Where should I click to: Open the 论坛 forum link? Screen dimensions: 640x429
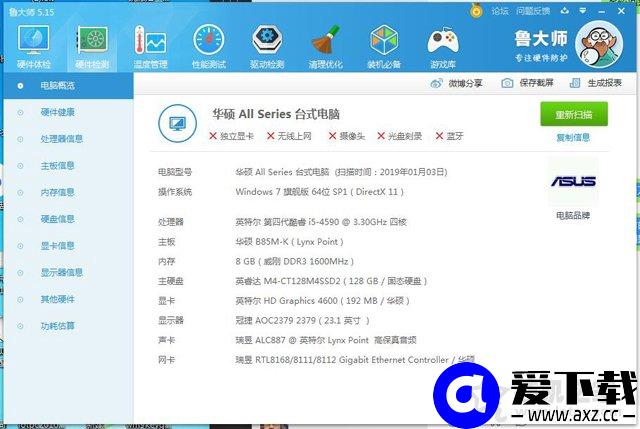coord(500,11)
